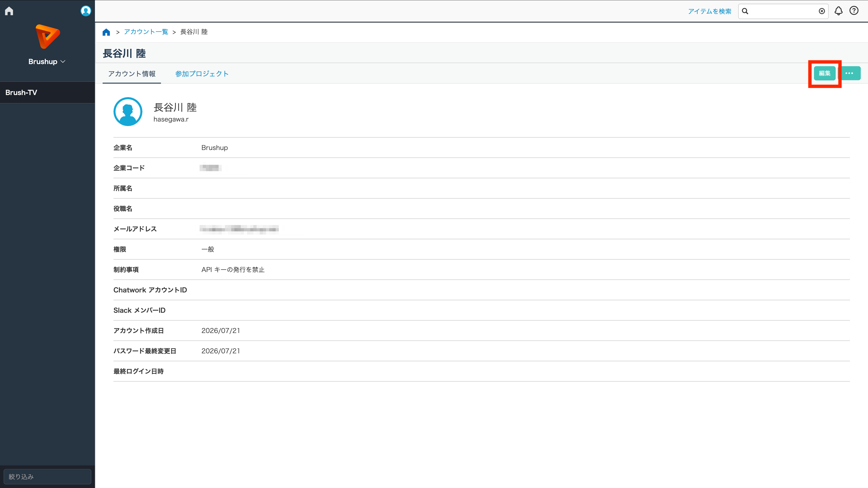The image size is (868, 488).
Task: Click the 長谷川 陸 breadcrumb text
Action: 194,32
